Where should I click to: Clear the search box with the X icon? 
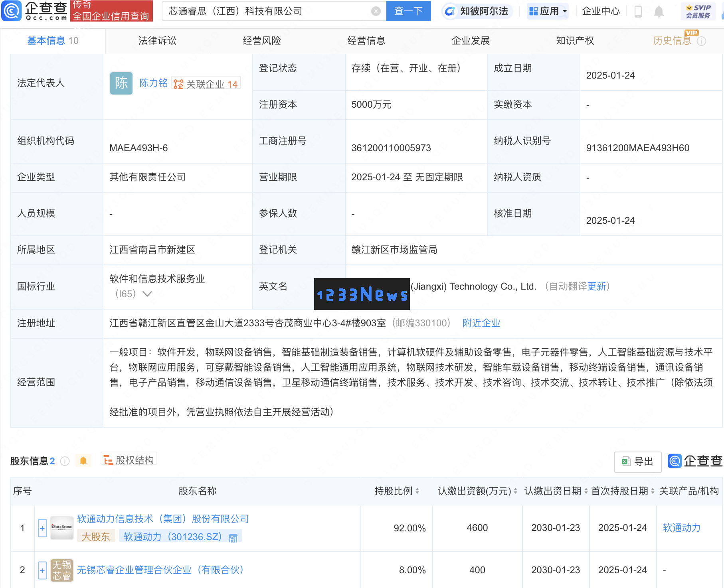coord(376,11)
